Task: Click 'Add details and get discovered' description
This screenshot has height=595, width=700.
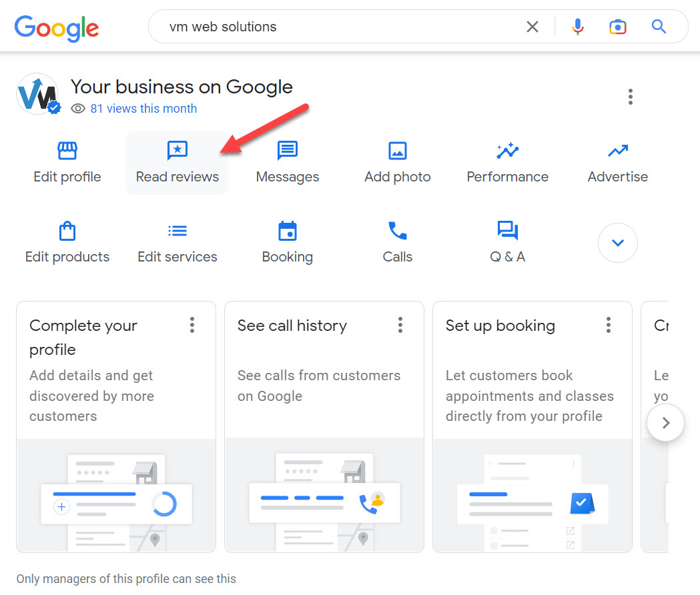Action: 91,396
